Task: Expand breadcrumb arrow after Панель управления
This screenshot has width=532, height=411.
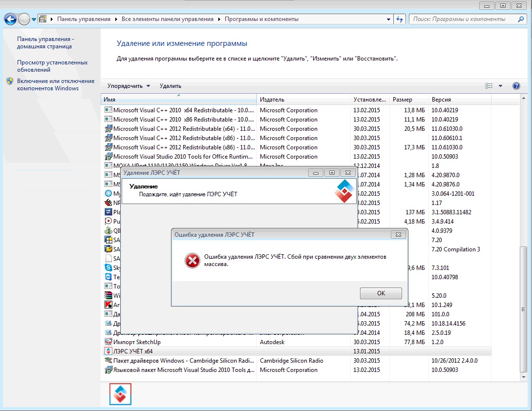Action: [x=116, y=20]
